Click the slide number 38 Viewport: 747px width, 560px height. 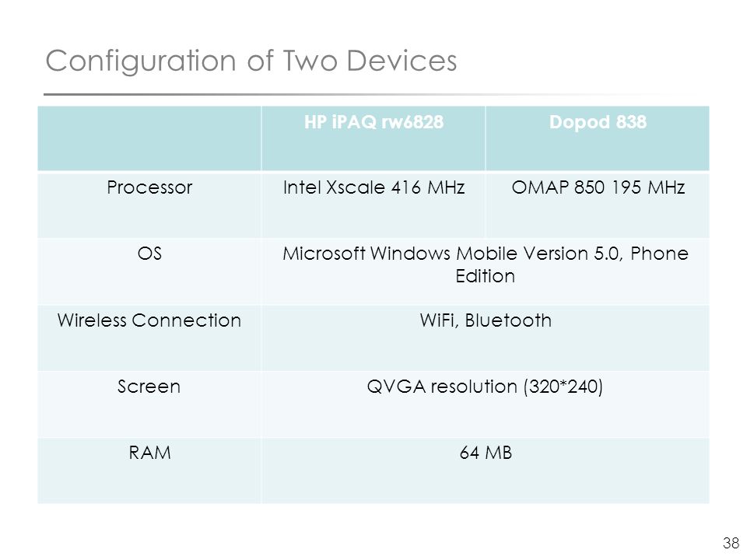(731, 543)
